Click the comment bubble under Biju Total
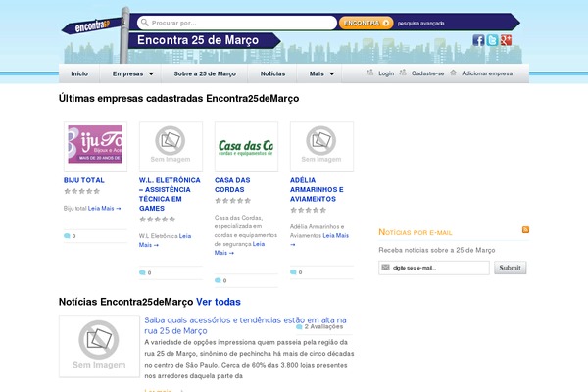The image size is (588, 392). click(67, 236)
